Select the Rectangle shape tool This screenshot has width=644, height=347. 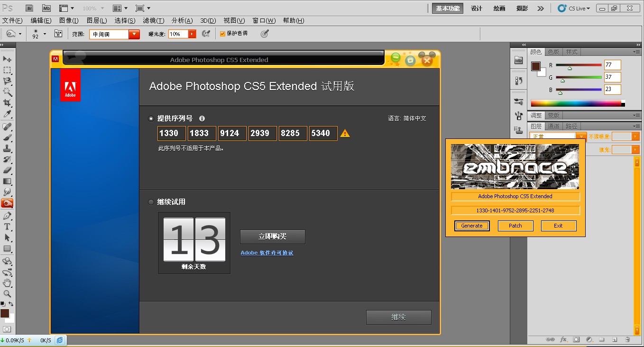click(x=7, y=248)
